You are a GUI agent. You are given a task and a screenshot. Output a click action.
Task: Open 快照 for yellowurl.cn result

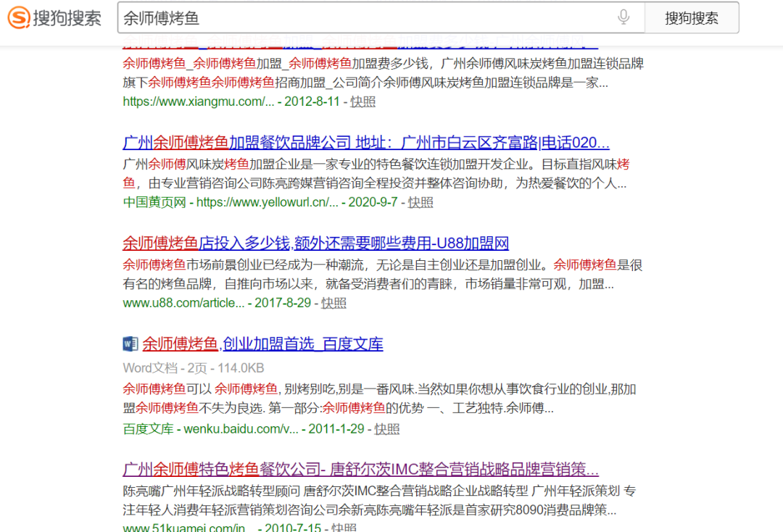(x=420, y=202)
